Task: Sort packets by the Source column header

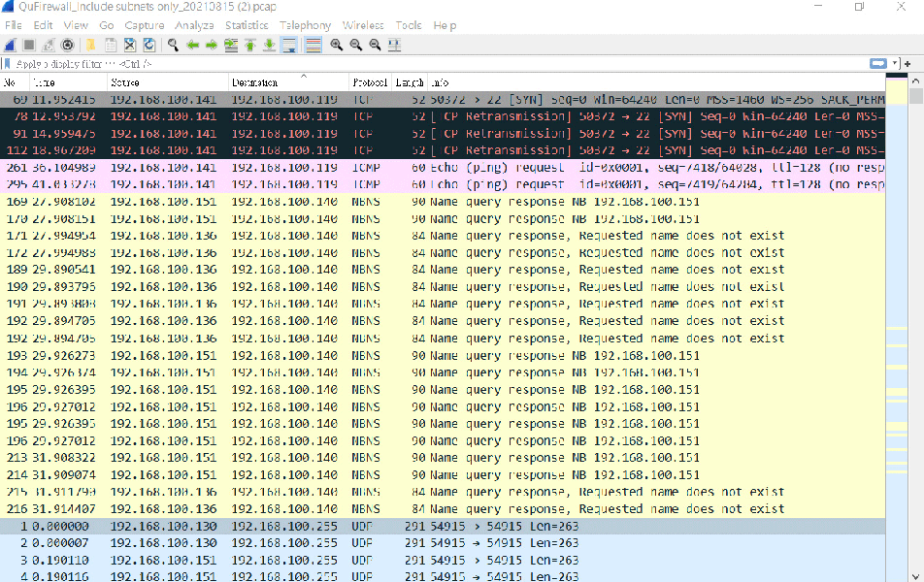Action: [167, 82]
